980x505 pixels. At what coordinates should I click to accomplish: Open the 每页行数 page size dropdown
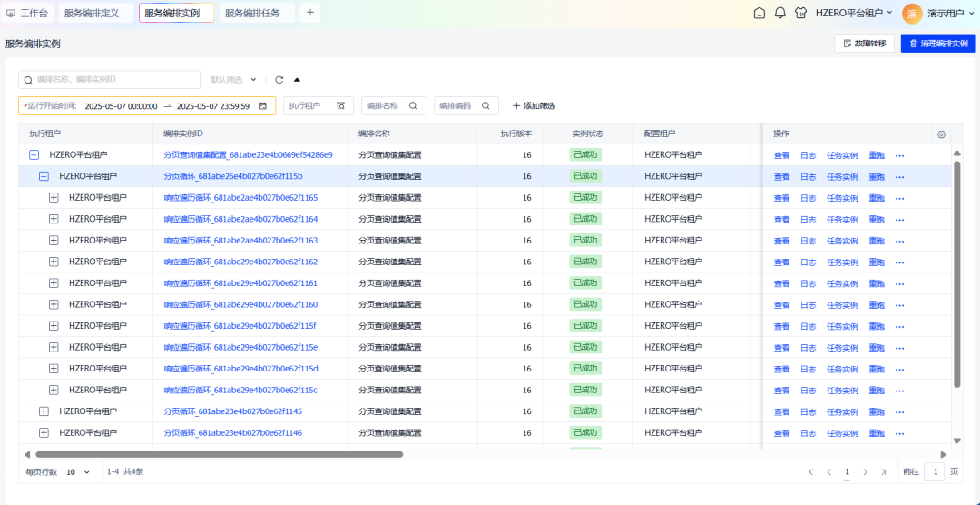pyautogui.click(x=77, y=472)
